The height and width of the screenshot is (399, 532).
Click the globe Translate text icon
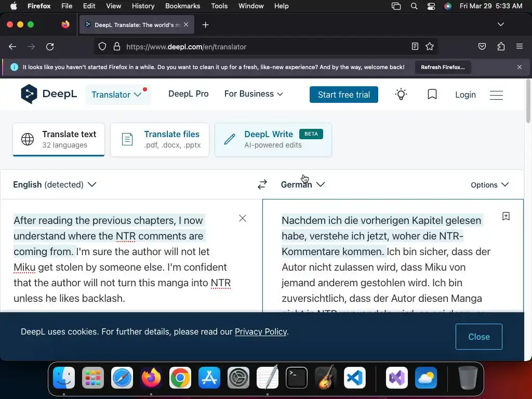(x=28, y=139)
